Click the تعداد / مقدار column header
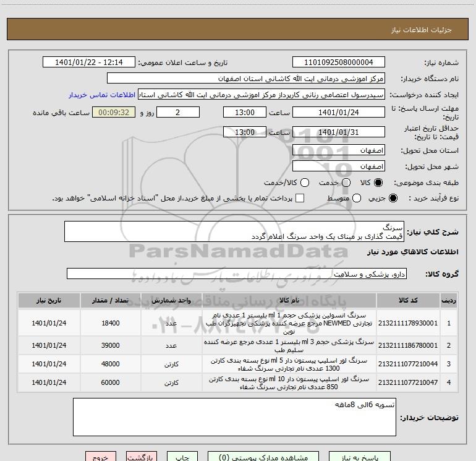This screenshot has height=461, width=476. point(111,301)
